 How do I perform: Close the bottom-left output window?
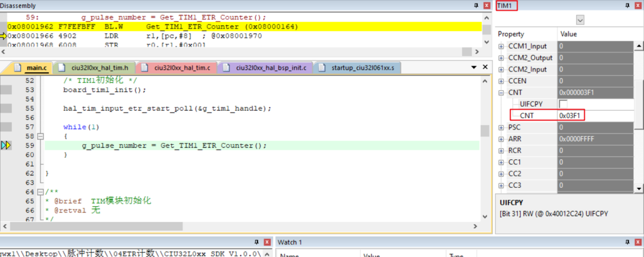(267, 242)
